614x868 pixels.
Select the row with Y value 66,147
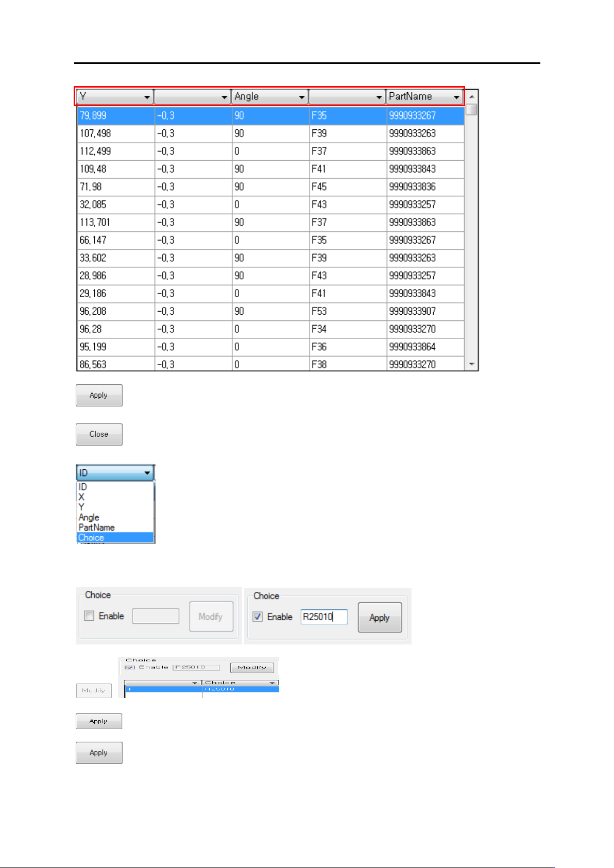pyautogui.click(x=270, y=240)
